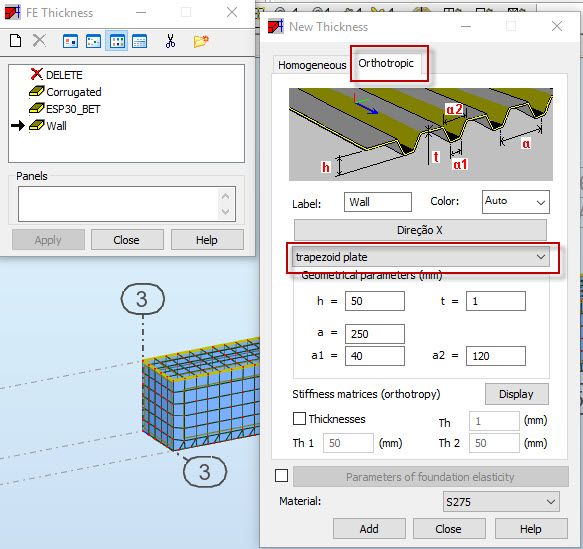
Task: Select the large icons view button
Action: [x=70, y=41]
